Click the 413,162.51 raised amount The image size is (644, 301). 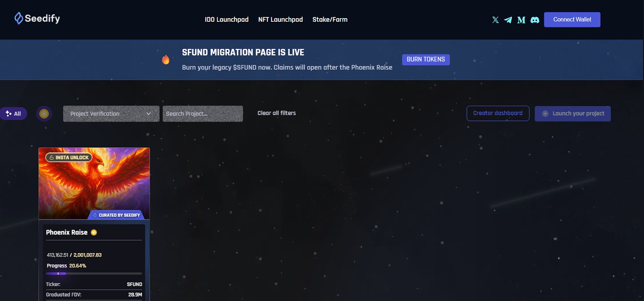click(x=58, y=255)
